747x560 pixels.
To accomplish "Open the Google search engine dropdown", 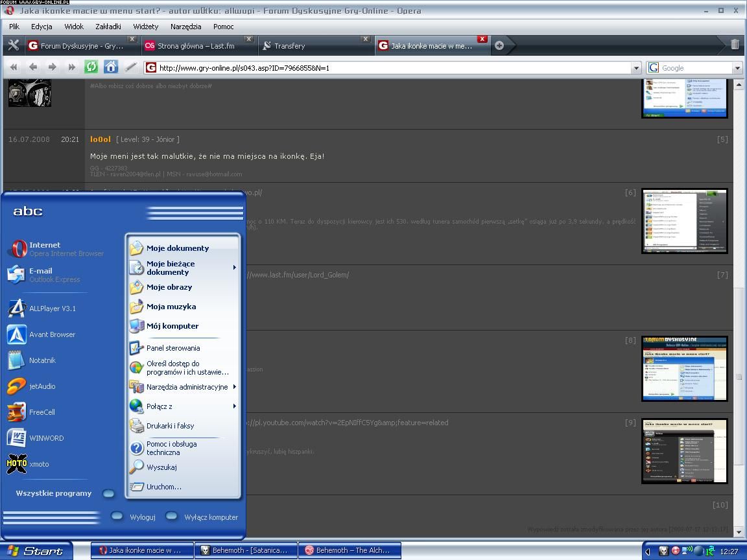I will (737, 67).
